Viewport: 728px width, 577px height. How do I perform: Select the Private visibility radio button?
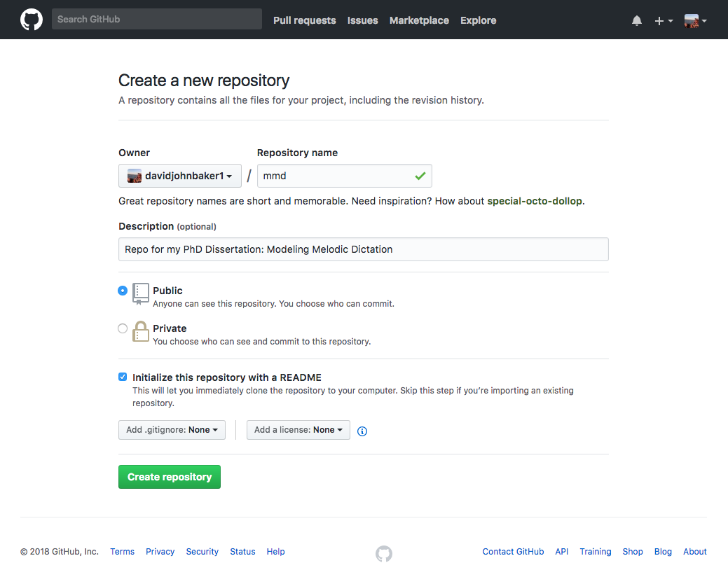click(123, 328)
